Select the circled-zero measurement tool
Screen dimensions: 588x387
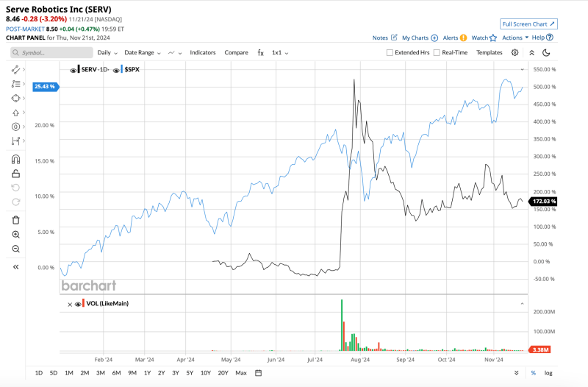(15, 127)
